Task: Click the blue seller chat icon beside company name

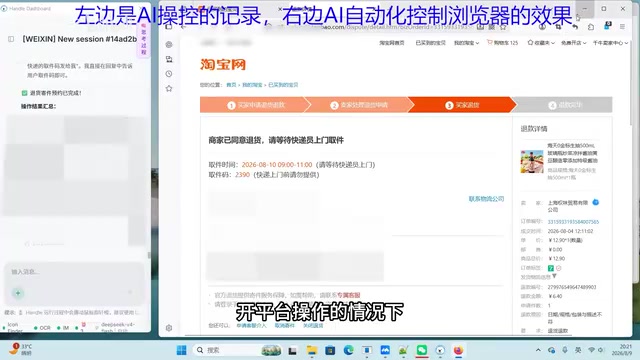Action: point(596,202)
